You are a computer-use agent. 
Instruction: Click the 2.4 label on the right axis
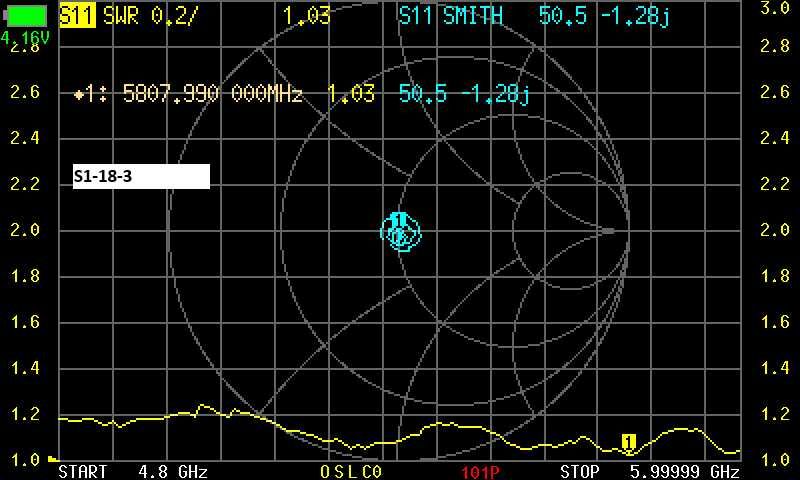pyautogui.click(x=775, y=138)
